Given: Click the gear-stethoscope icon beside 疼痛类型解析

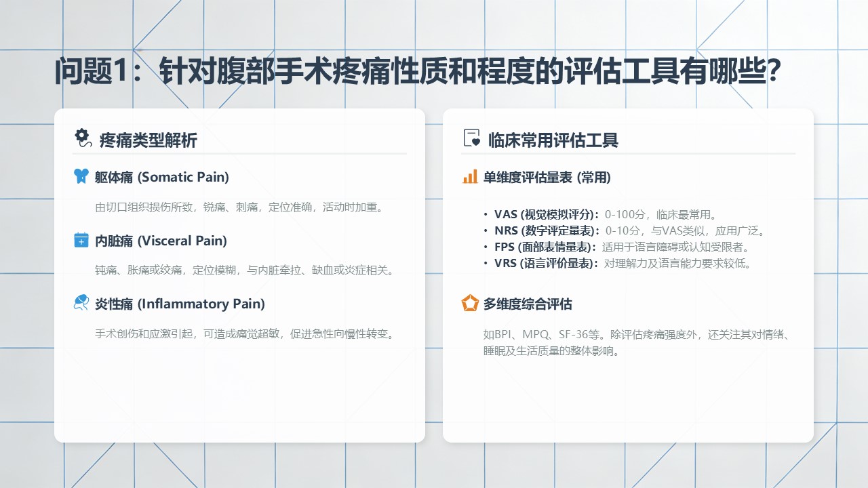Looking at the screenshot, I should tap(82, 138).
